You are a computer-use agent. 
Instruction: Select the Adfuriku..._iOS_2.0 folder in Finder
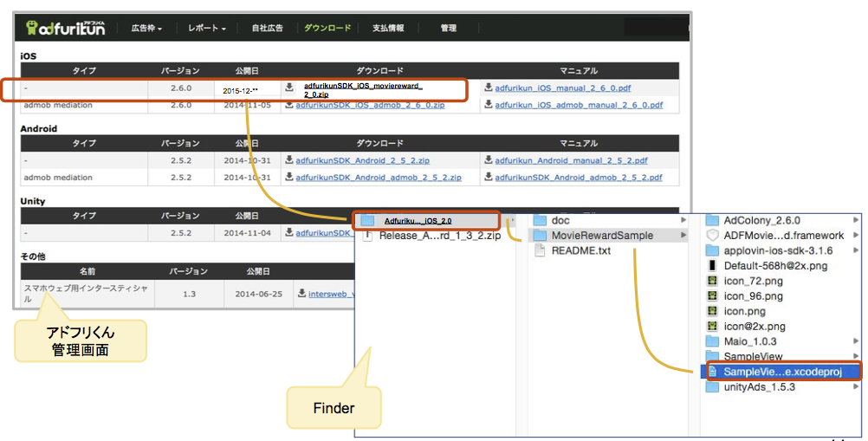426,221
